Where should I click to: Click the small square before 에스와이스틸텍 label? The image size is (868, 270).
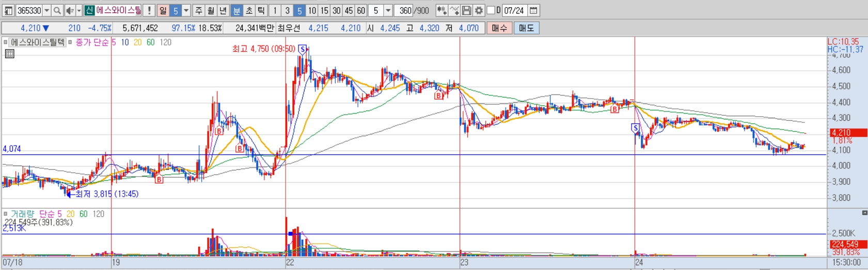click(x=5, y=42)
